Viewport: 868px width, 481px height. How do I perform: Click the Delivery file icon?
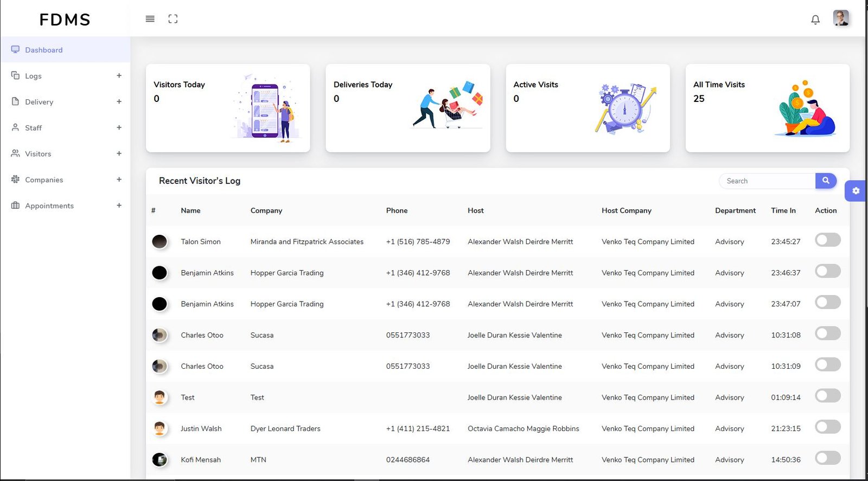coord(15,101)
